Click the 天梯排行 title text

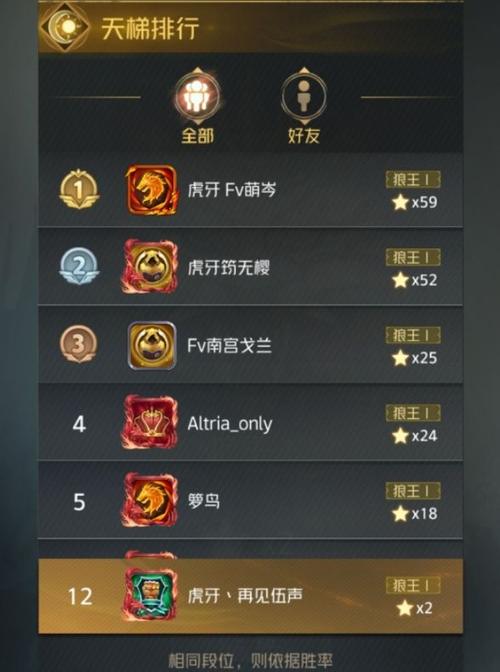tap(150, 28)
